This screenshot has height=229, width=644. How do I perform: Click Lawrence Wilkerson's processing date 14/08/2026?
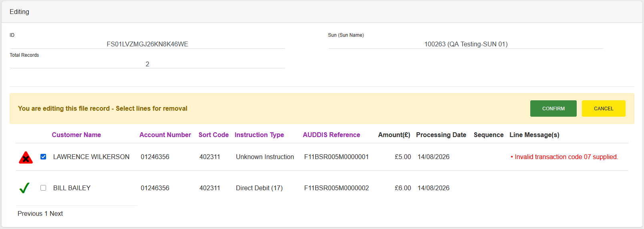433,157
